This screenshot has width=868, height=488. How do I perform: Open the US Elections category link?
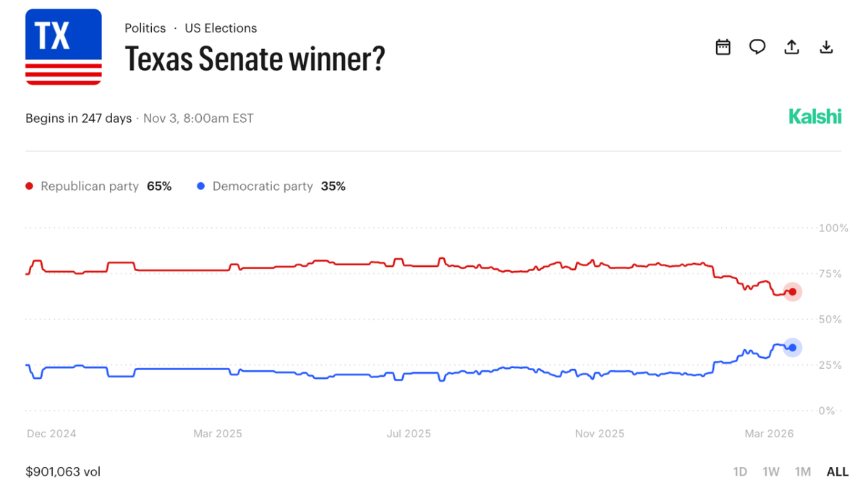pyautogui.click(x=221, y=27)
